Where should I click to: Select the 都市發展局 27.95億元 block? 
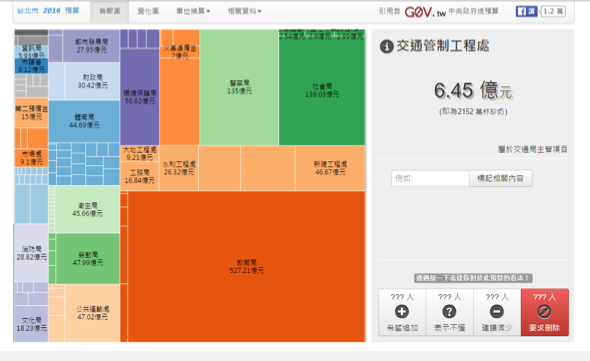[91, 46]
